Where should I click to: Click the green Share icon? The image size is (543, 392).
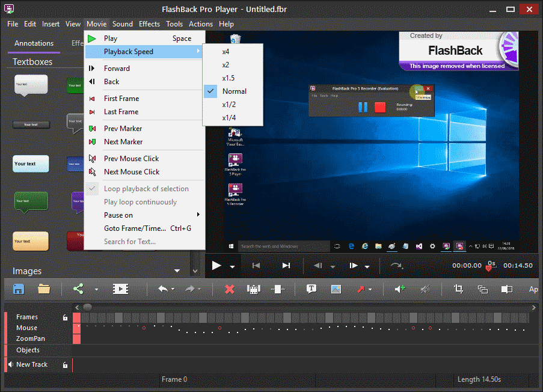point(78,289)
